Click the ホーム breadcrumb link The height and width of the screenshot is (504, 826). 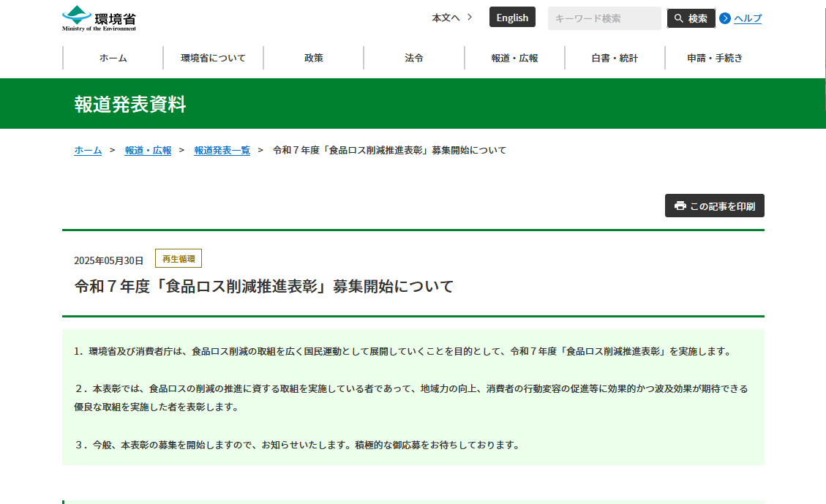(x=88, y=150)
